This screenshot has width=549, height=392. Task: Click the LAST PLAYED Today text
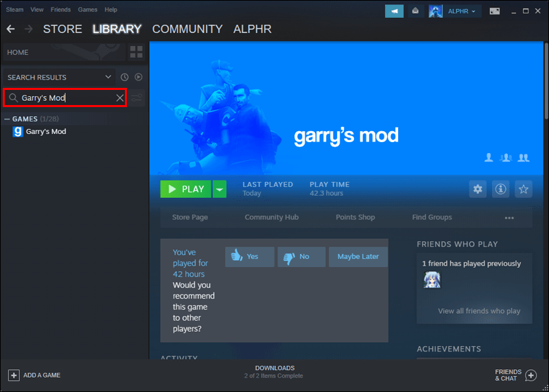pyautogui.click(x=268, y=189)
